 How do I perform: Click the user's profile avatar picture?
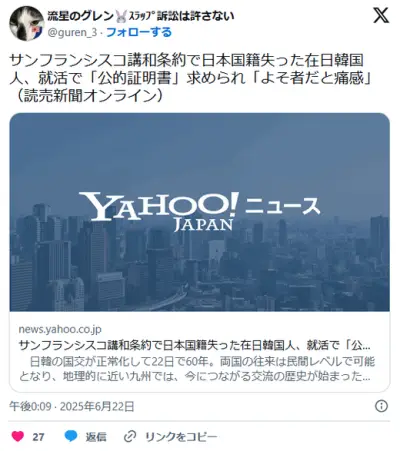pos(26,23)
